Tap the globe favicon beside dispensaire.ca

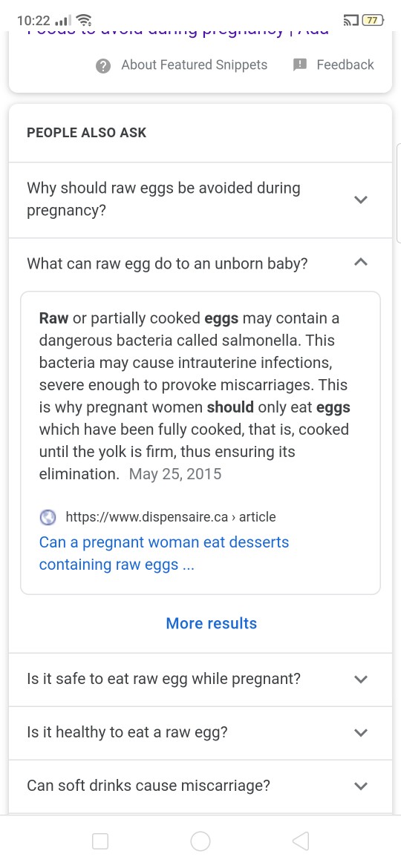[x=49, y=518]
